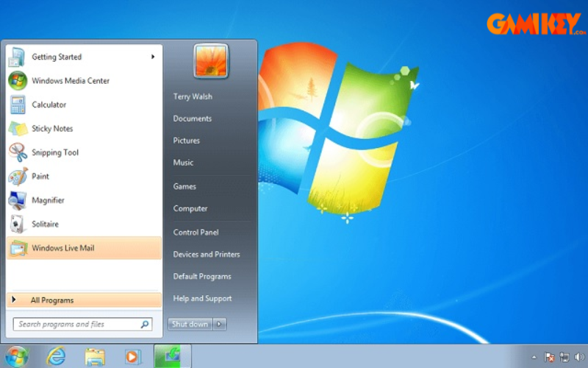This screenshot has height=368, width=588.
Task: Select the Snipping Tool text label
Action: click(x=55, y=152)
